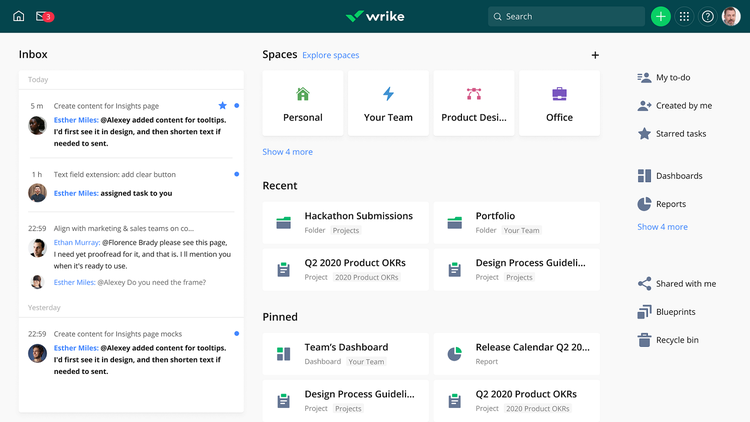Image resolution: width=750 pixels, height=422 pixels.
Task: Open inbox envelope with 3 notifications
Action: click(44, 16)
